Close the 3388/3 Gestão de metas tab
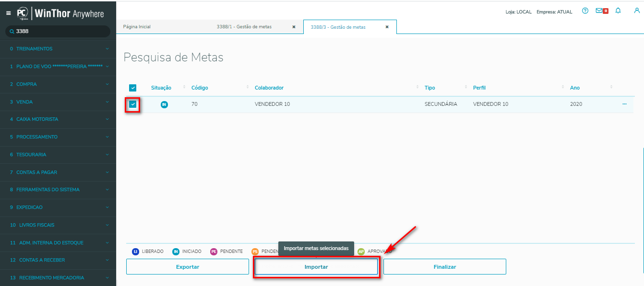 tap(387, 27)
